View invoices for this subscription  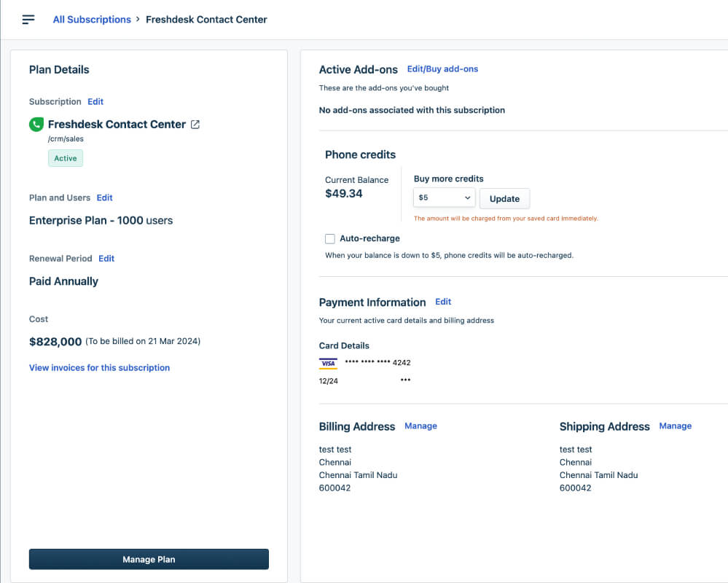tap(99, 367)
